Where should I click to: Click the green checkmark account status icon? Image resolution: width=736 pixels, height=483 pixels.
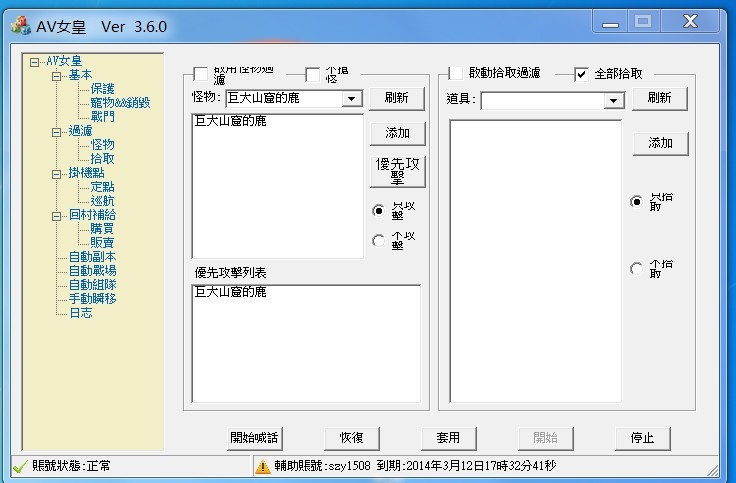[x=20, y=466]
